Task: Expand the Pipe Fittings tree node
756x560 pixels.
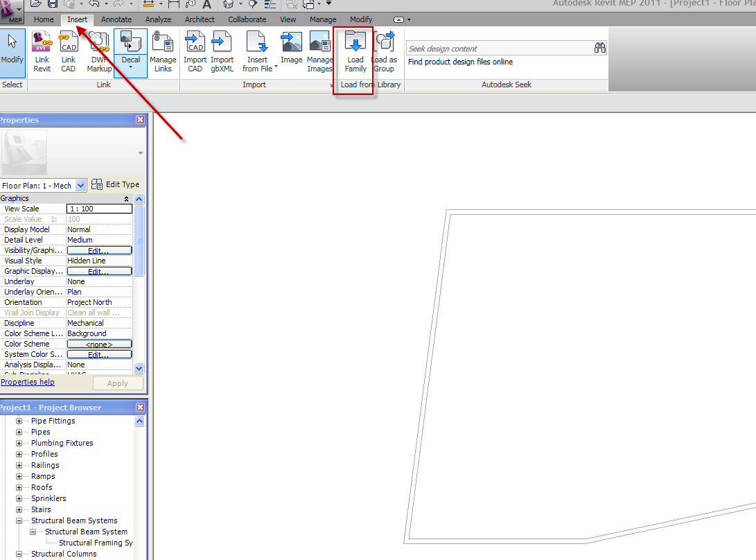Action: pos(19,421)
